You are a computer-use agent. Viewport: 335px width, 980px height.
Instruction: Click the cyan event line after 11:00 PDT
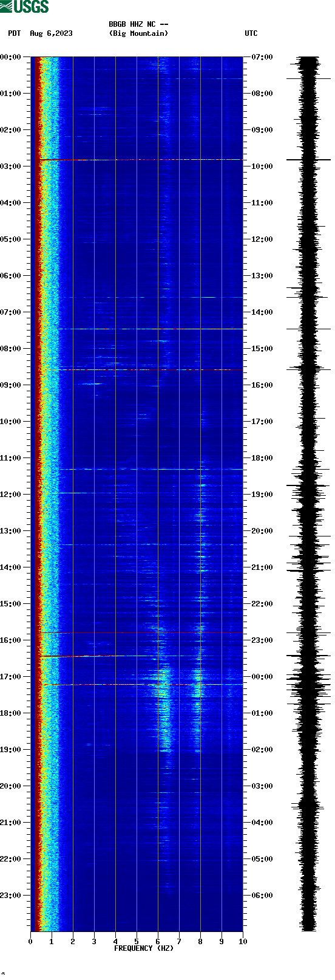click(x=152, y=469)
